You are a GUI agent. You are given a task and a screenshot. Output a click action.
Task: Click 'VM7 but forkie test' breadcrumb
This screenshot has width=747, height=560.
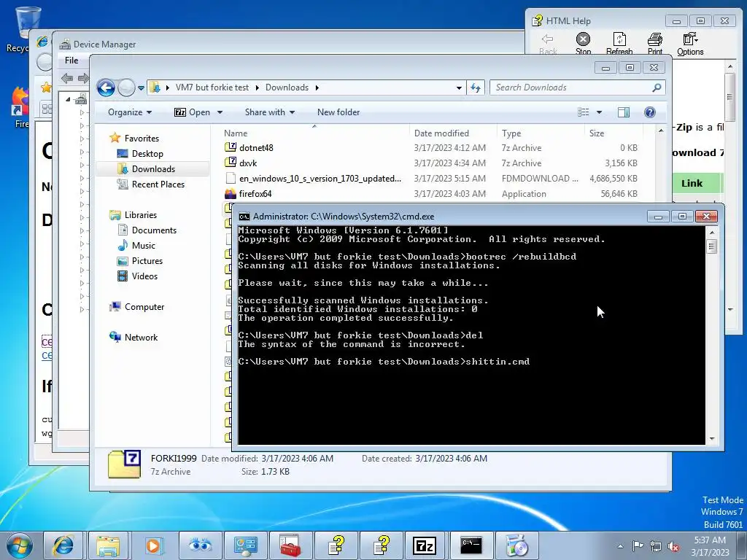(x=212, y=87)
